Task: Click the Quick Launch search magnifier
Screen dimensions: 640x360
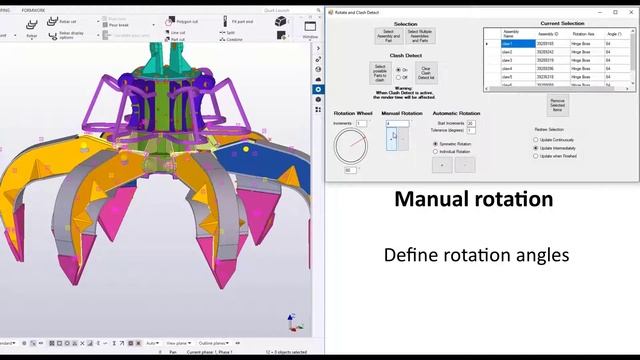Action: pos(318,10)
